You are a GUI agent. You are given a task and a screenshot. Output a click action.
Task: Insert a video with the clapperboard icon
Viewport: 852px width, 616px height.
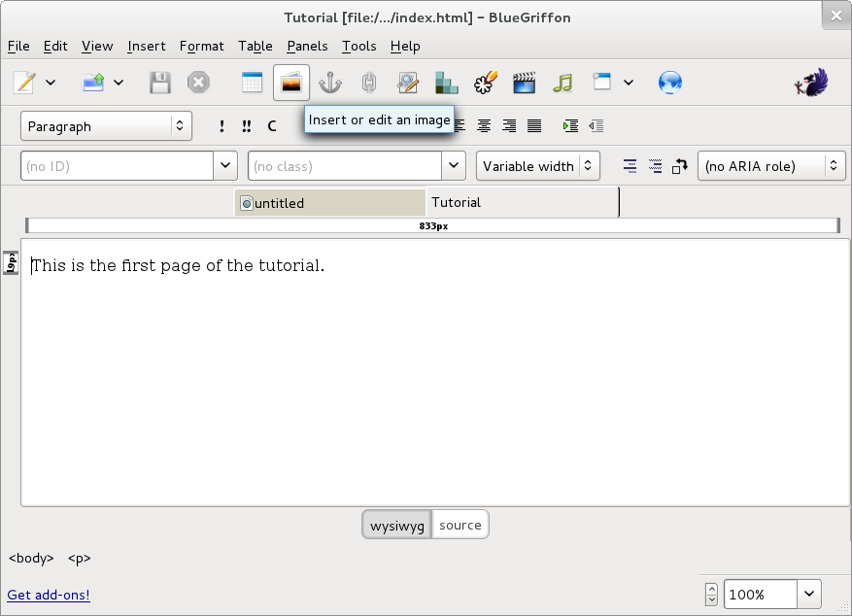pos(525,83)
